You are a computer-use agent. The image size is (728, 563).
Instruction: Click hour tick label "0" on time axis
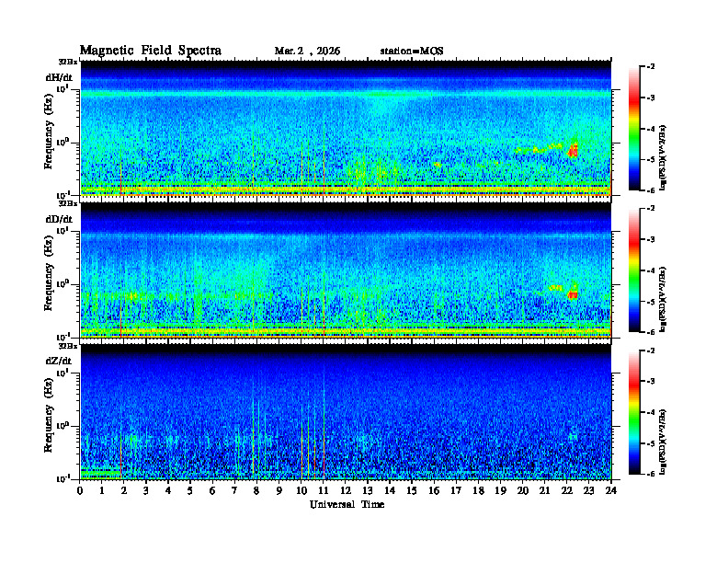pos(80,491)
